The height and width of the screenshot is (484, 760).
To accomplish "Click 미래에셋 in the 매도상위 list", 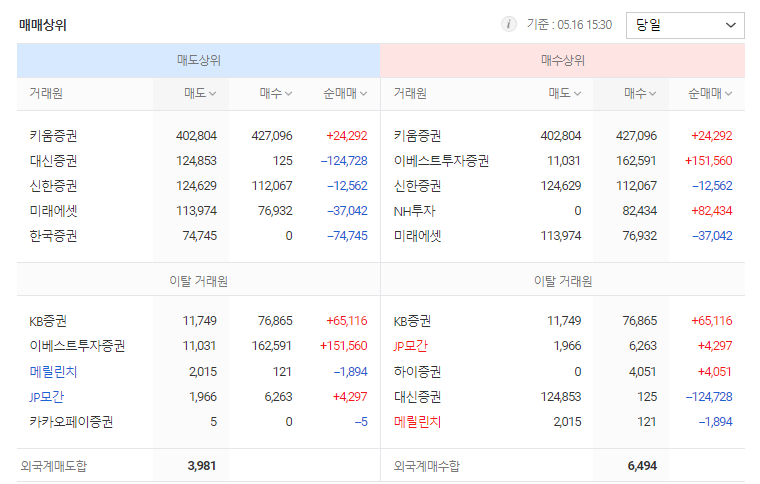I will click(53, 211).
